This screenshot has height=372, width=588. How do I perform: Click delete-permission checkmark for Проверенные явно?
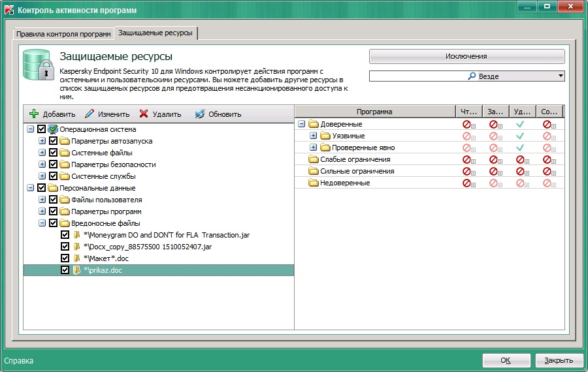point(520,147)
